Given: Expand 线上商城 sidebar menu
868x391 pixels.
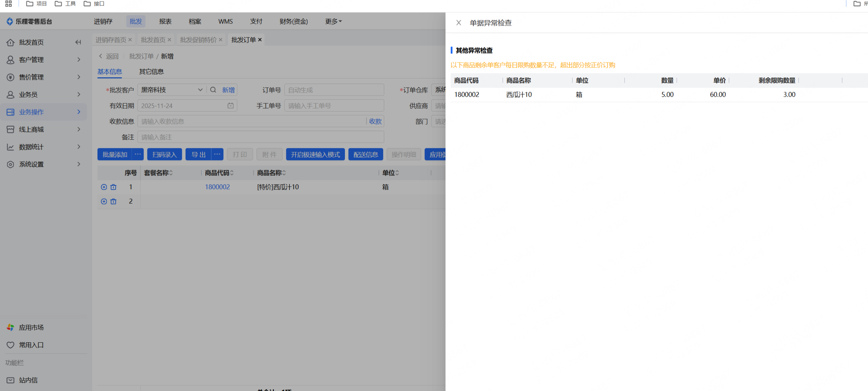Looking at the screenshot, I should click(x=43, y=129).
